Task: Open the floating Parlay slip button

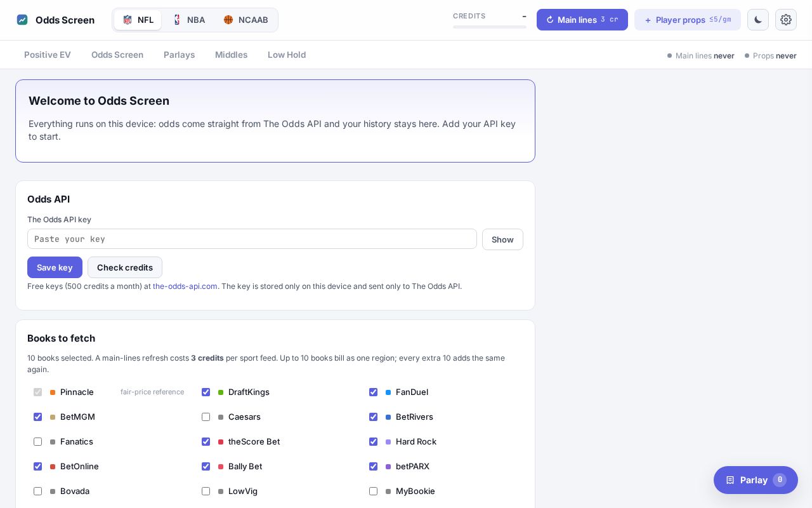Action: (756, 480)
